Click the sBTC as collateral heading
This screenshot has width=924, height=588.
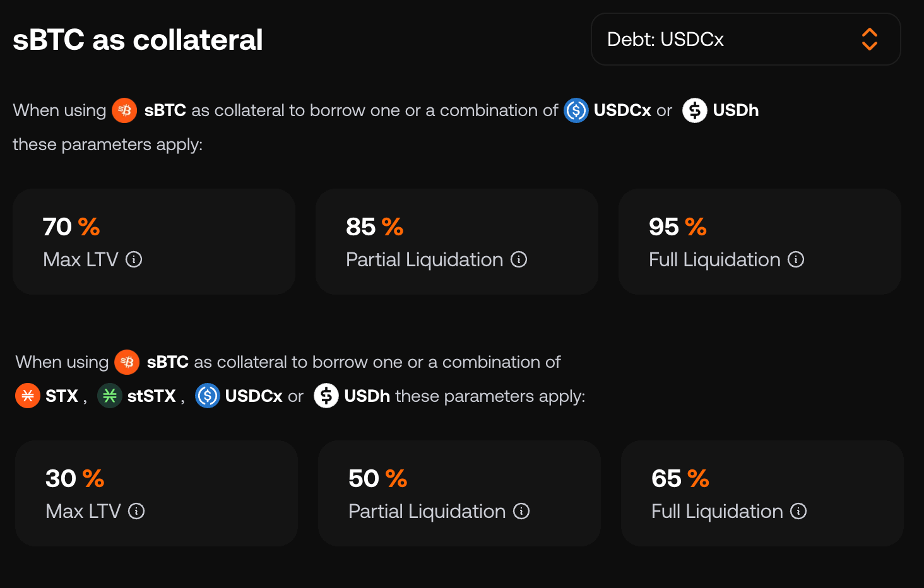(138, 40)
